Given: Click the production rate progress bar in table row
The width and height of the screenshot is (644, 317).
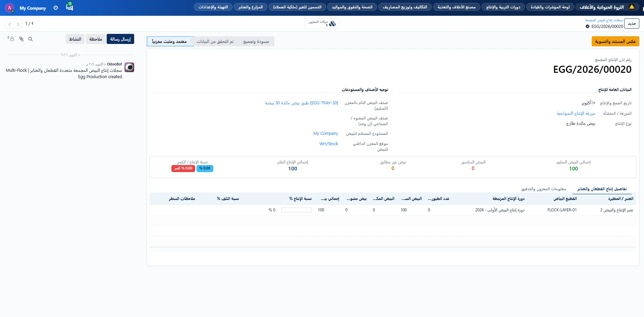Looking at the screenshot, I should tap(297, 210).
